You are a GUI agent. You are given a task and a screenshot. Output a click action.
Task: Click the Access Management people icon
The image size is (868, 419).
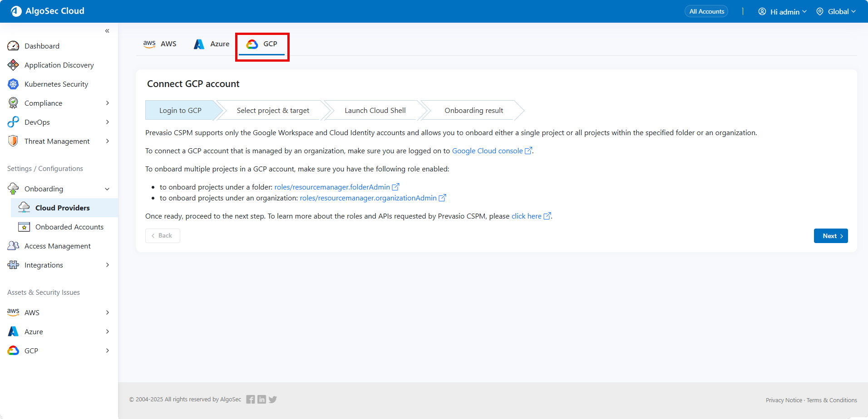[13, 246]
